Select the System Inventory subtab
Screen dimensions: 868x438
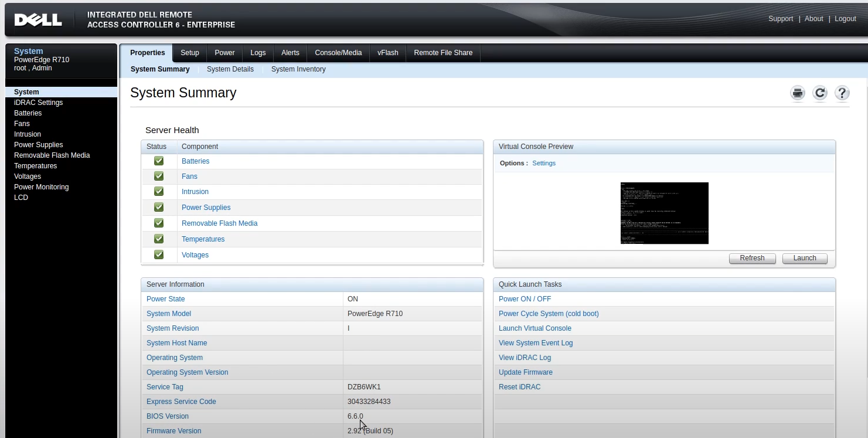tap(298, 69)
